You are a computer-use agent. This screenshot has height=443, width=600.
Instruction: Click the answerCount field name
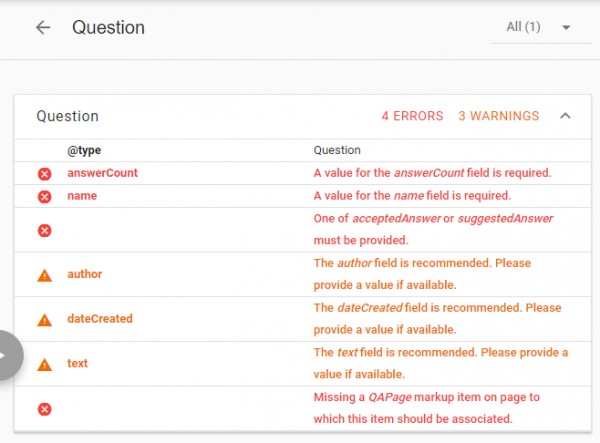point(102,173)
